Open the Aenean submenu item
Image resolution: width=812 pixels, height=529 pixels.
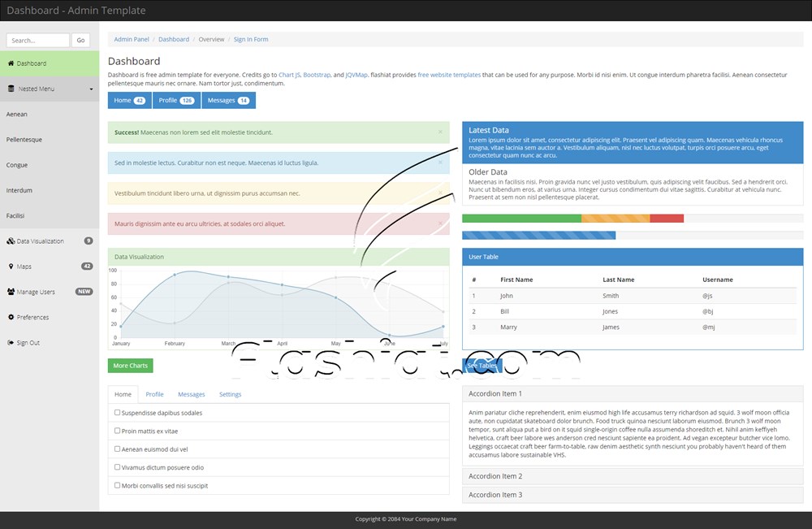(50, 114)
